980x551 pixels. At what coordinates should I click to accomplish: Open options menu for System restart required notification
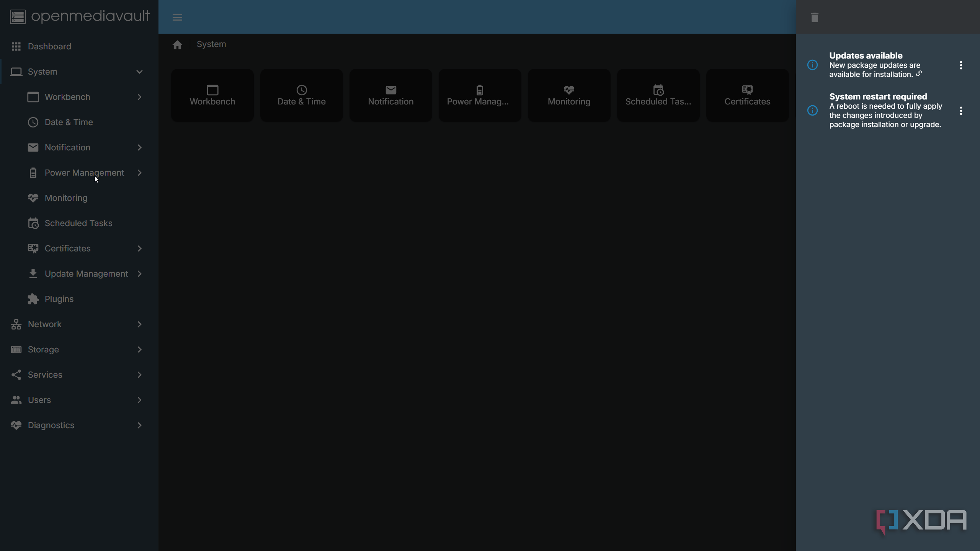961,111
